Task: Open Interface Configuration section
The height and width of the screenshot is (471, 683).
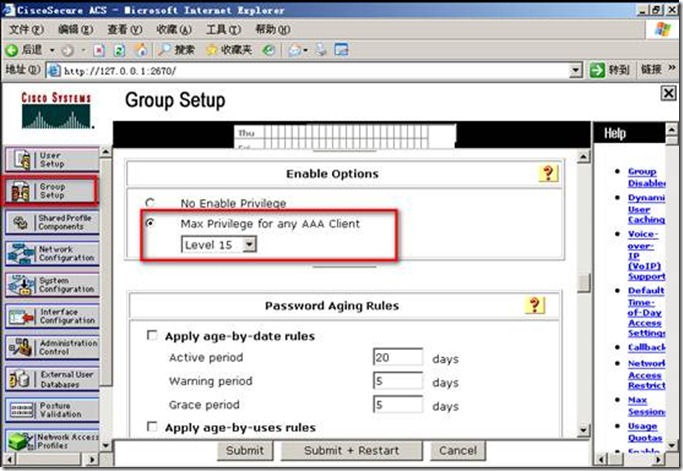Action: tap(52, 316)
